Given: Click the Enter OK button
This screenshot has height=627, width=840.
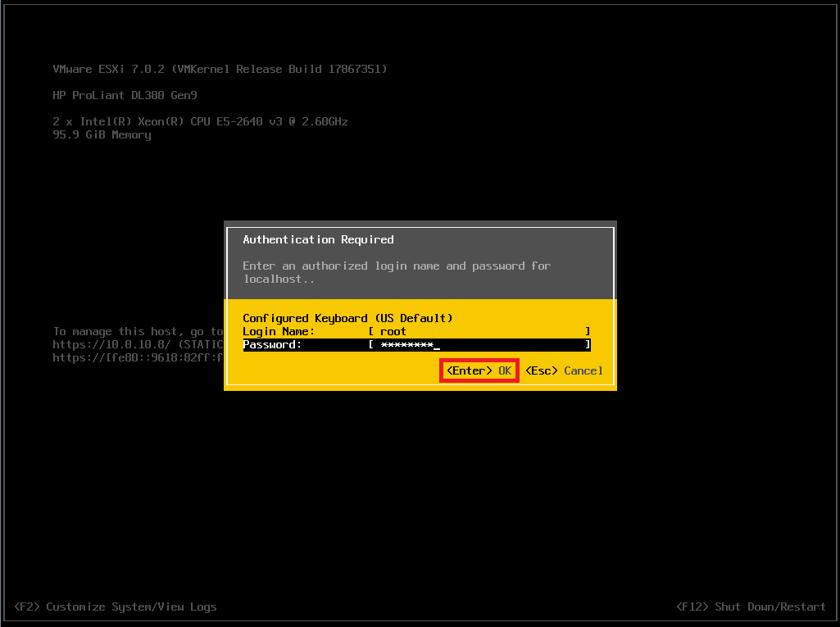Looking at the screenshot, I should (x=479, y=370).
